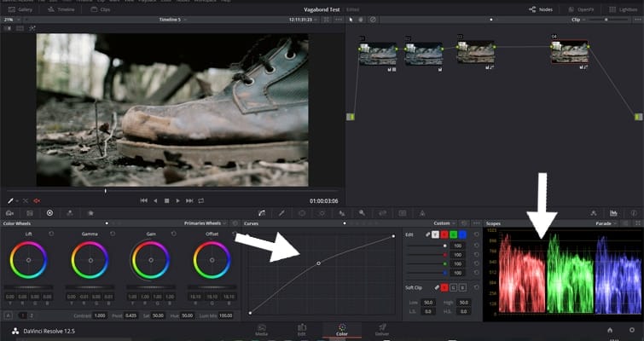Image resolution: width=644 pixels, height=341 pixels.
Task: Reset the Lift color wheel
Action: click(x=52, y=233)
